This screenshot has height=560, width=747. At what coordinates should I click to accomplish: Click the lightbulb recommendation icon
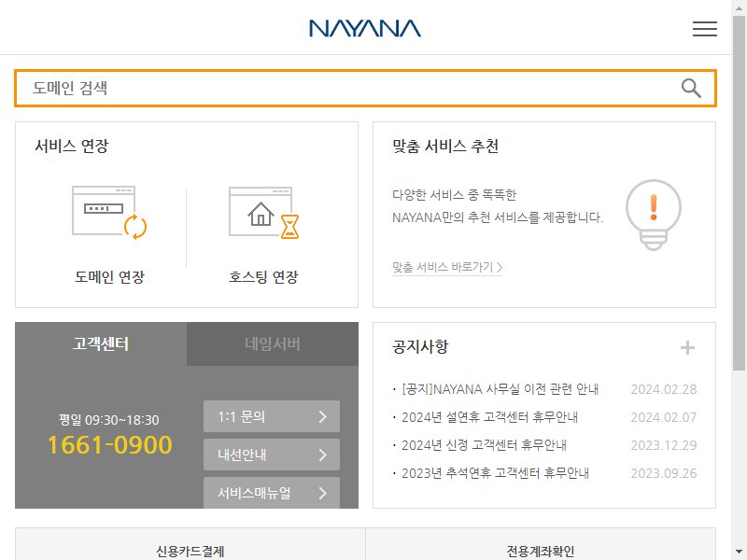653,215
